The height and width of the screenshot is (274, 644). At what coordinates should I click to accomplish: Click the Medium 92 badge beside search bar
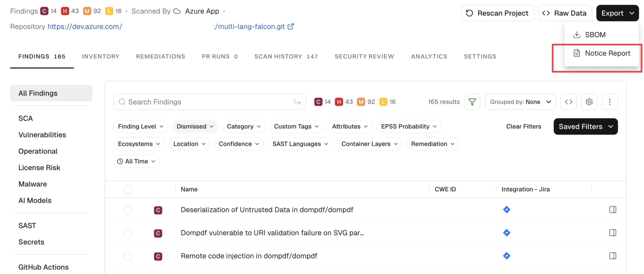tap(366, 102)
